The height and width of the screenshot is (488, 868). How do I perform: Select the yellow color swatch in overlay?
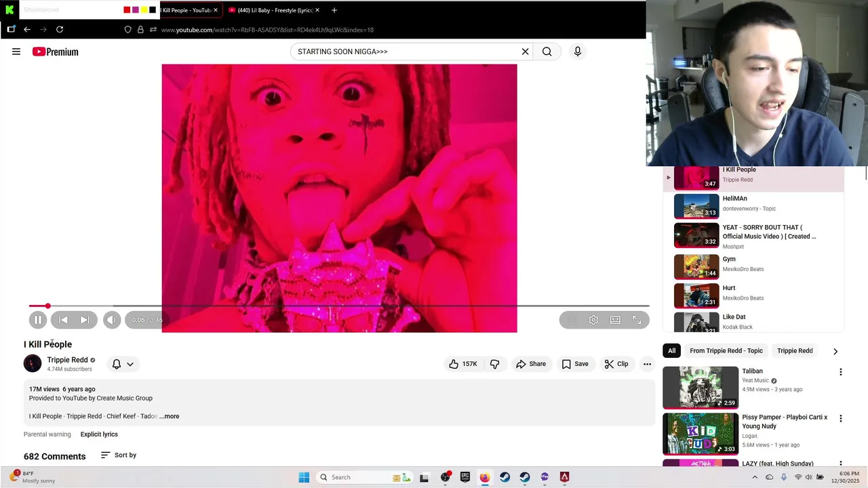pos(144,10)
